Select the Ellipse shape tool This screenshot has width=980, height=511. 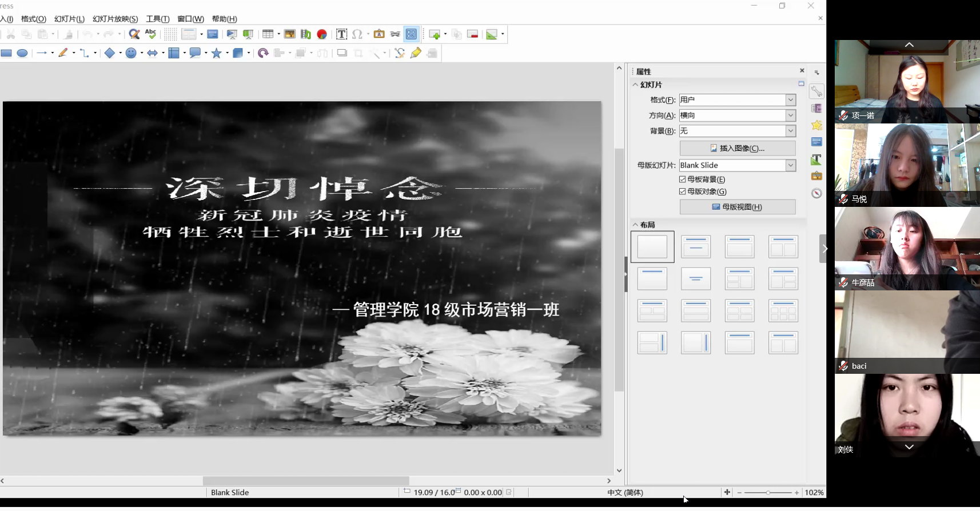pos(22,53)
